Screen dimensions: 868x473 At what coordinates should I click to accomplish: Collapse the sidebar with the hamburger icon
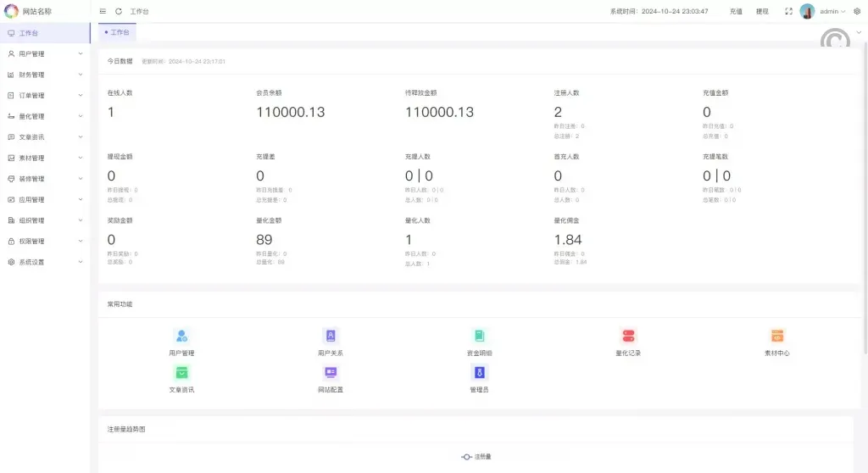[x=103, y=12]
